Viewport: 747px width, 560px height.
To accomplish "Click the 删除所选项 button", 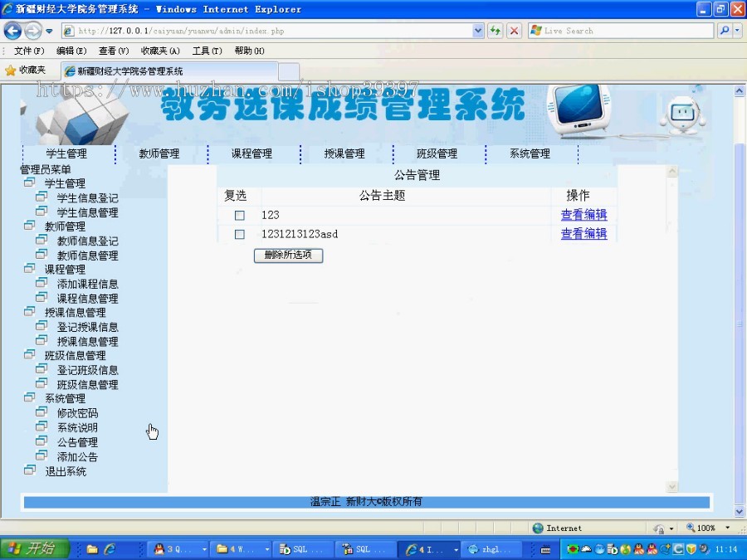I will pyautogui.click(x=288, y=256).
